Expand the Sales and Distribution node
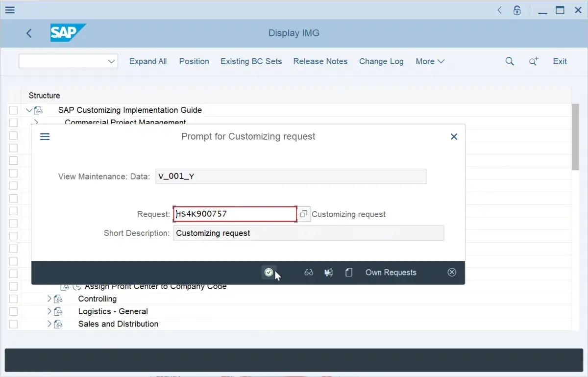 point(49,324)
